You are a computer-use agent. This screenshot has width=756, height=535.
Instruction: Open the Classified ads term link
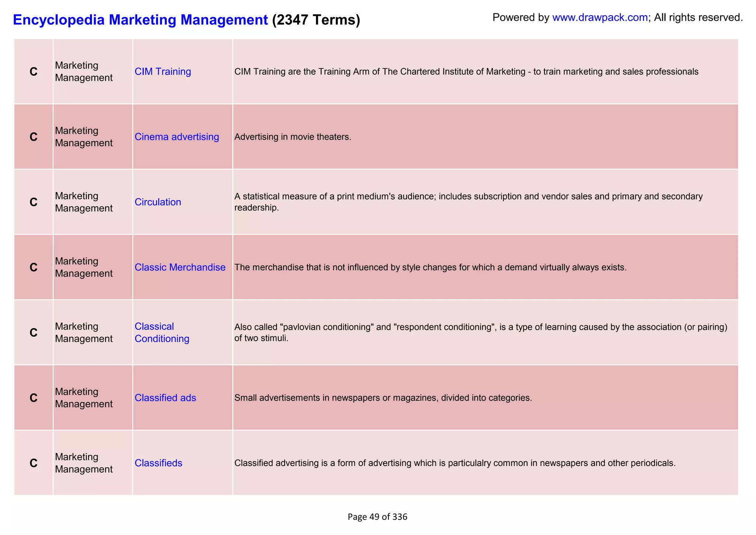[165, 398]
